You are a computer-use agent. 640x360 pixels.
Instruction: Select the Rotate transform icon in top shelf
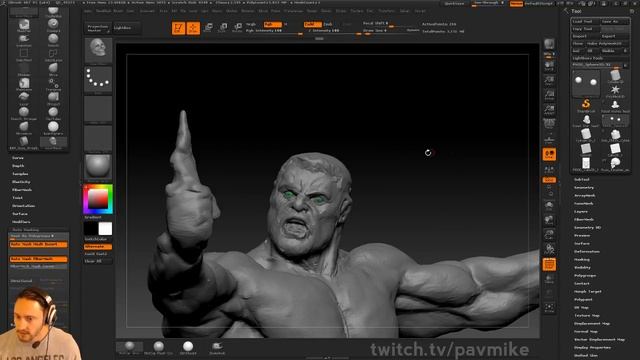tap(237, 28)
